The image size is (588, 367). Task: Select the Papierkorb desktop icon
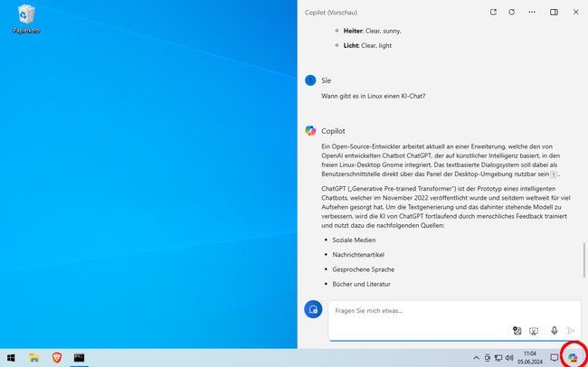coord(26,19)
